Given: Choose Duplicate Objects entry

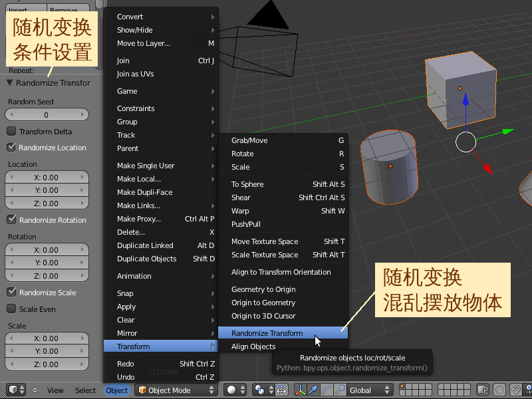Looking at the screenshot, I should coord(161,259).
